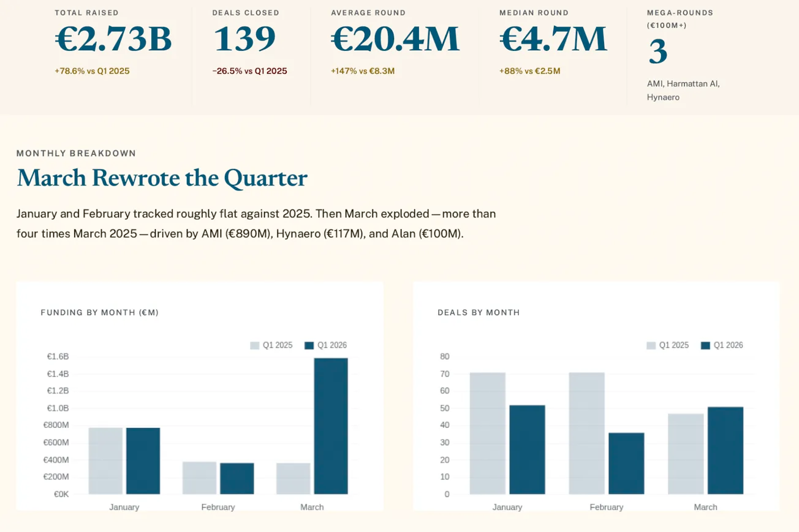The width and height of the screenshot is (799, 532).
Task: Select the January Q1 2025 funding bar
Action: 105,460
